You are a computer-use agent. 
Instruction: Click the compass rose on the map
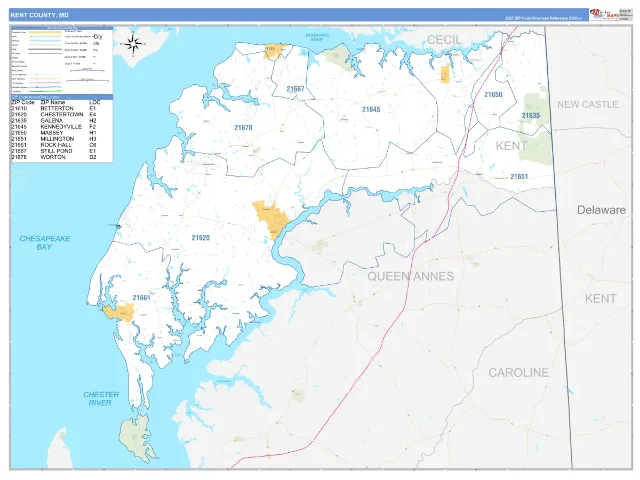click(x=133, y=44)
